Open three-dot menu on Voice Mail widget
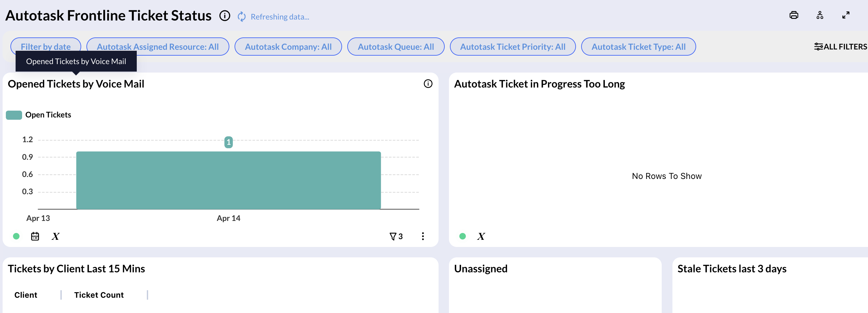The width and height of the screenshot is (868, 313). coord(423,236)
